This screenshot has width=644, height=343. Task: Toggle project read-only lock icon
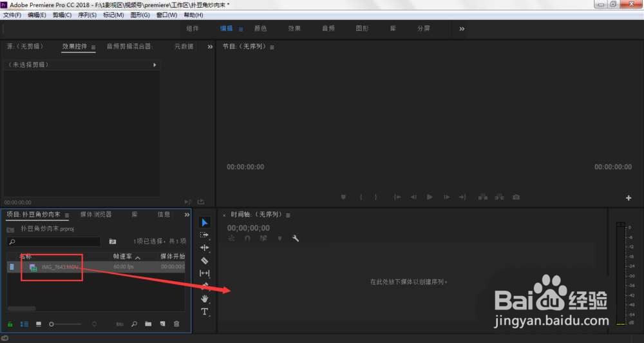[10, 324]
